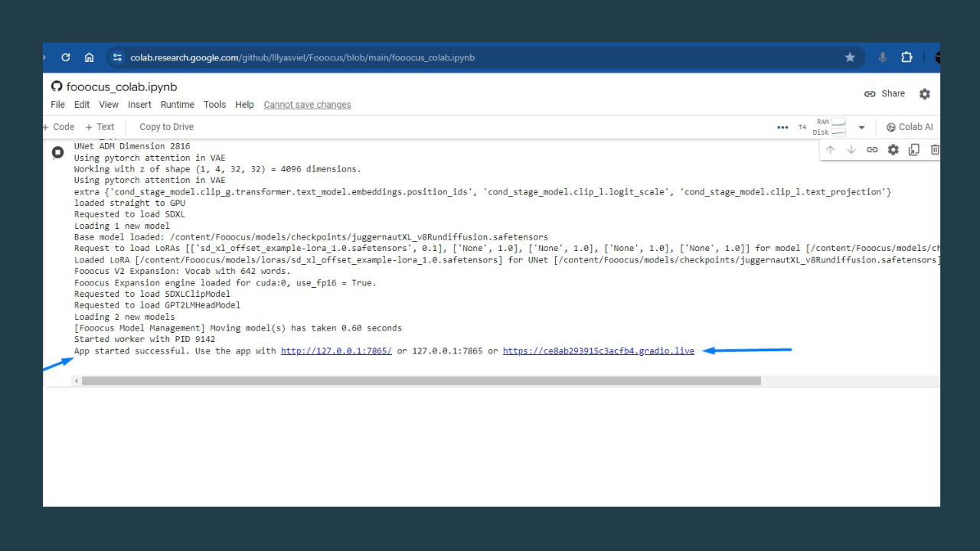Click 'Started worker with PID 9142' line
The image size is (980, 551).
[x=145, y=339]
